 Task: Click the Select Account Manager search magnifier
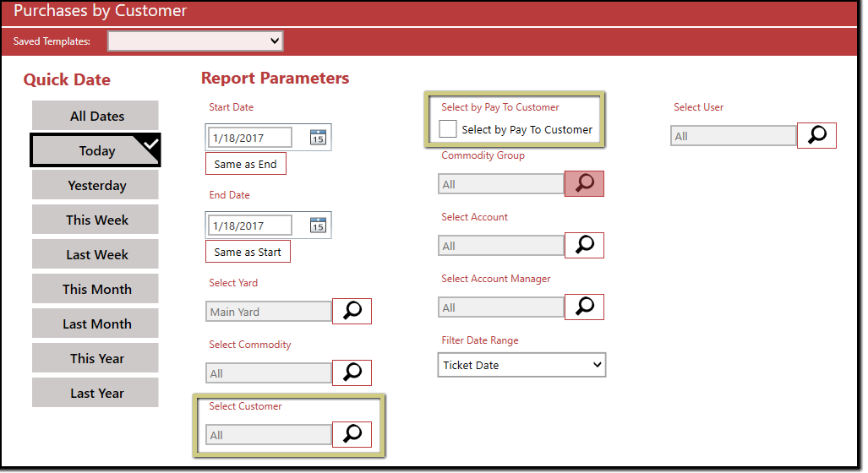[x=584, y=307]
